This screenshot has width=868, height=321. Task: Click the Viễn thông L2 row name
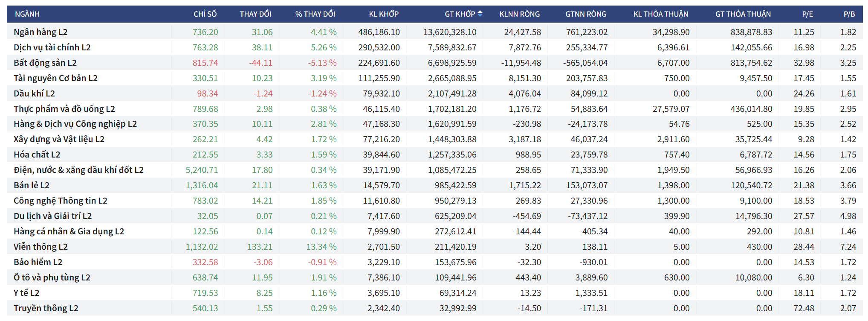41,247
